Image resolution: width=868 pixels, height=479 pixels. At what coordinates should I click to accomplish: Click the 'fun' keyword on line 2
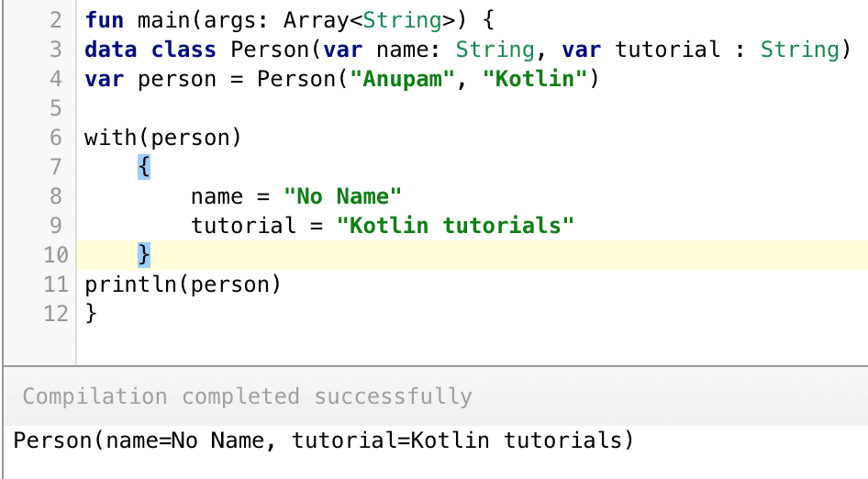(x=104, y=20)
